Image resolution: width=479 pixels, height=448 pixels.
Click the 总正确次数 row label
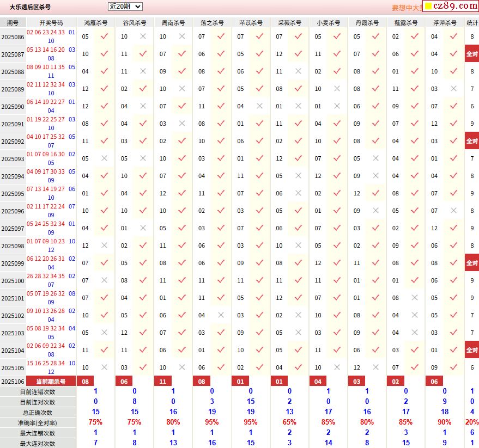click(x=38, y=412)
